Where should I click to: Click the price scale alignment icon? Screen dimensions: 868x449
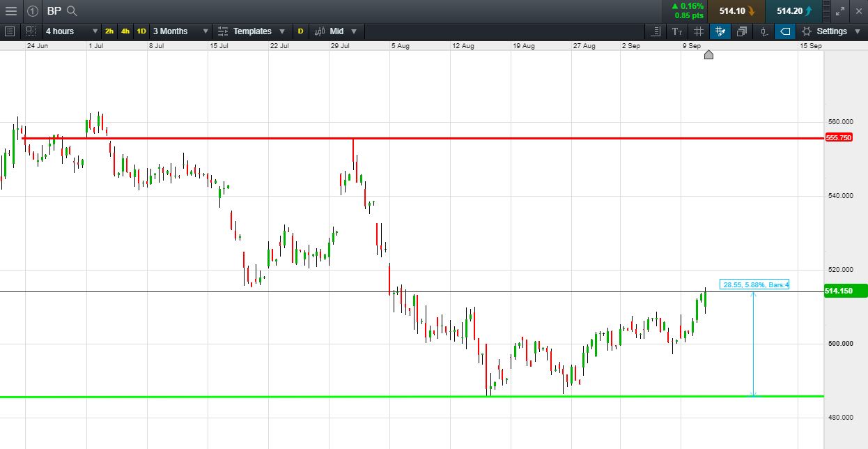656,31
